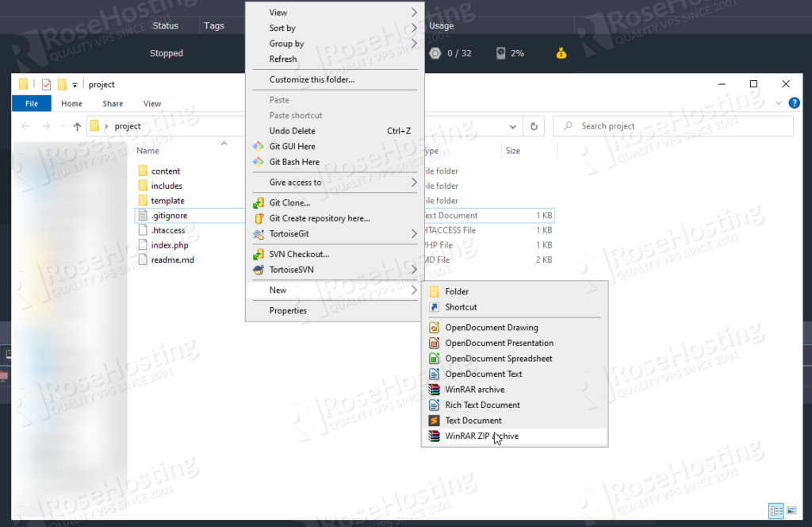The width and height of the screenshot is (812, 527).
Task: Expand the ribbon with the chevron
Action: click(779, 103)
